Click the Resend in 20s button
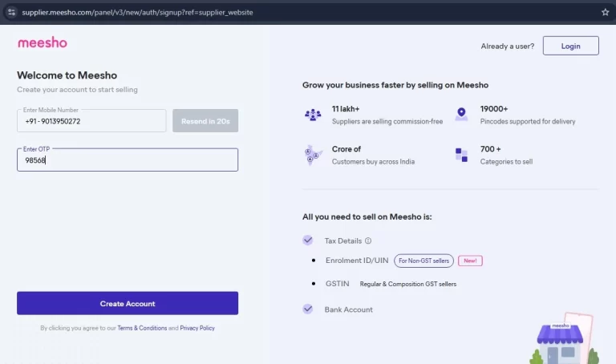This screenshot has height=364, width=616. (x=205, y=120)
